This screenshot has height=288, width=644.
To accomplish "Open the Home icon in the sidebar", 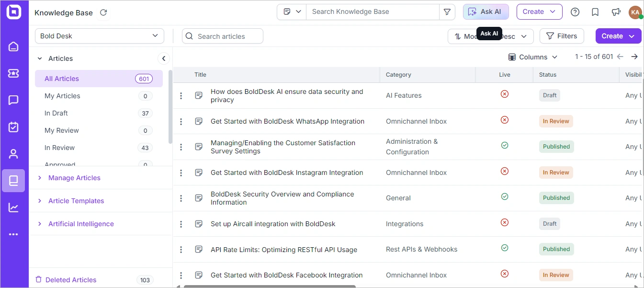I will pos(13,46).
